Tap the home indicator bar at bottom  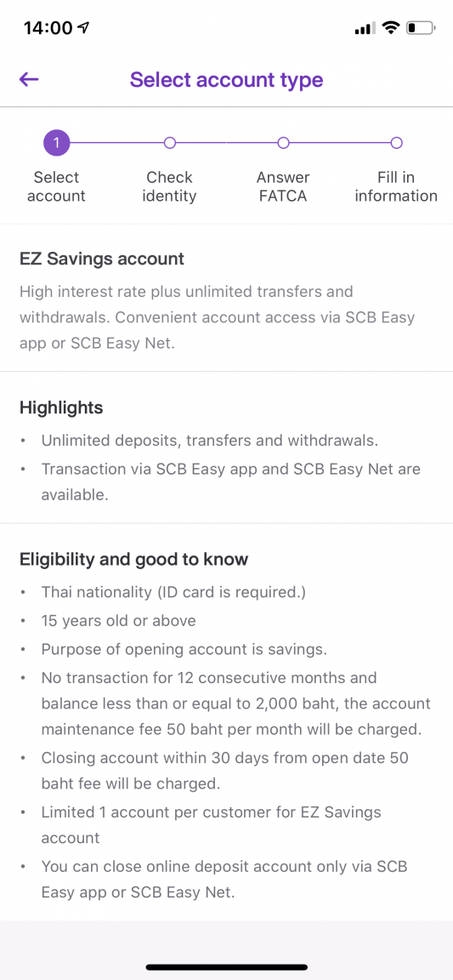(226, 967)
